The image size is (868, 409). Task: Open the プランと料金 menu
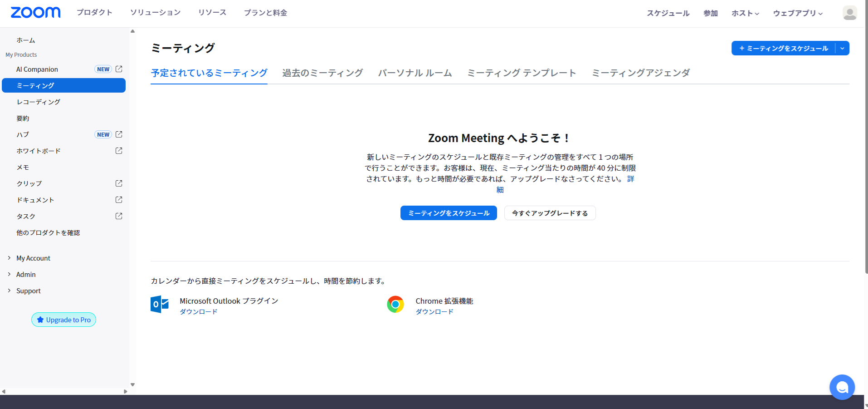tap(265, 13)
